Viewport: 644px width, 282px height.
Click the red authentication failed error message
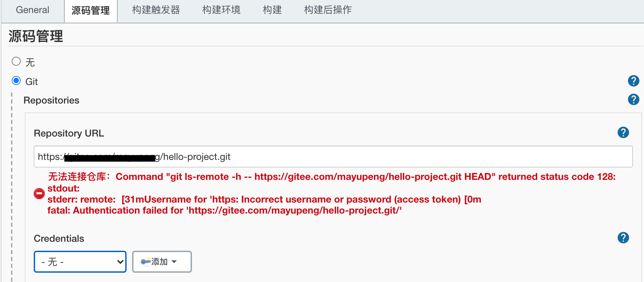[x=224, y=210]
